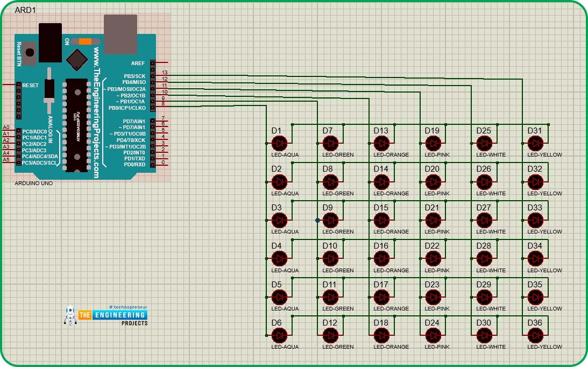Click the orange ON indicator on the board
The width and height of the screenshot is (588, 367).
86,41
